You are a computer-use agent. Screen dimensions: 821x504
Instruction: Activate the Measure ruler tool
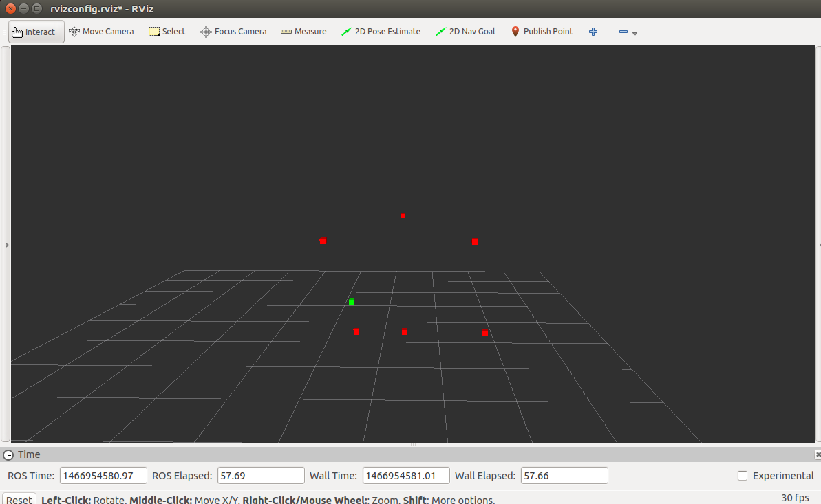[303, 32]
